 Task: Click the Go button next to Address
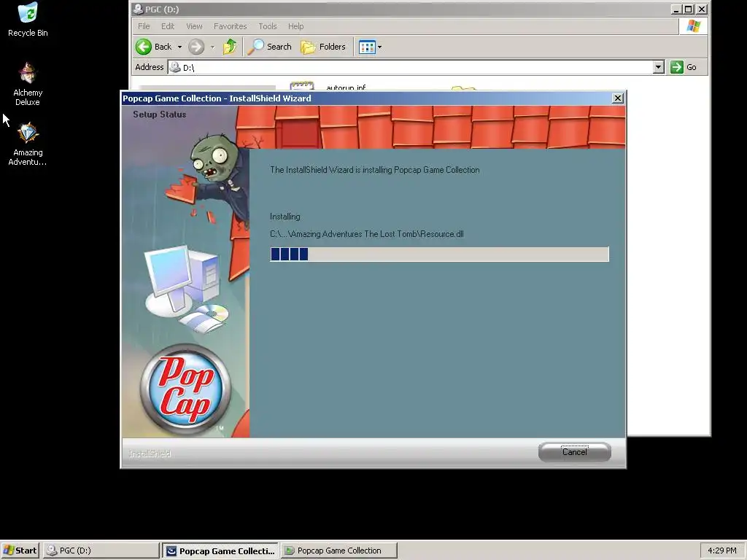[684, 67]
